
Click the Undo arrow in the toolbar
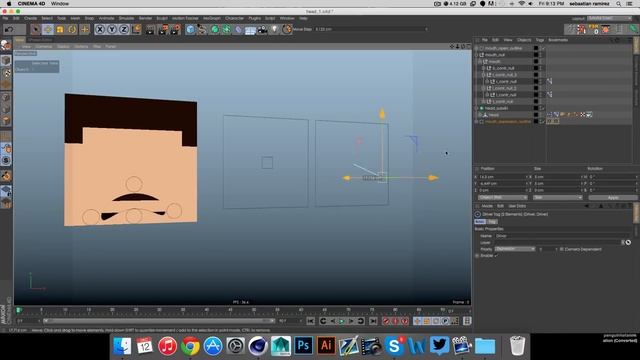click(9, 29)
